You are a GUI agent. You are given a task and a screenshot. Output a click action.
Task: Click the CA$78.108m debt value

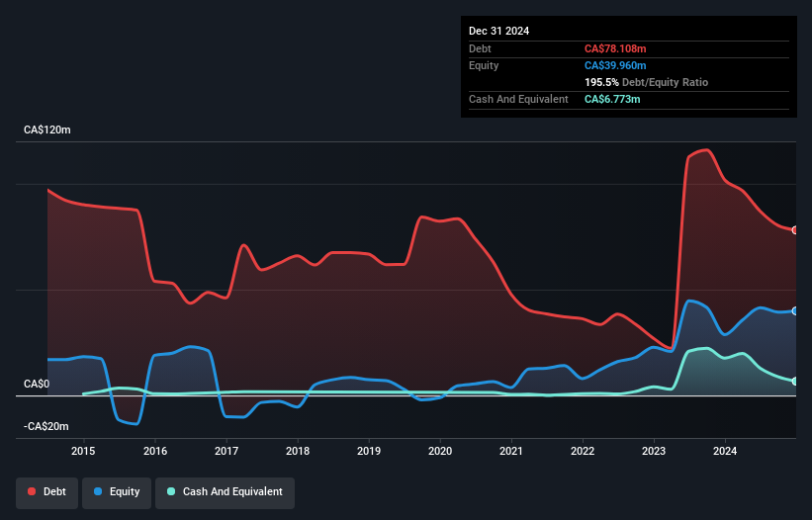click(615, 48)
